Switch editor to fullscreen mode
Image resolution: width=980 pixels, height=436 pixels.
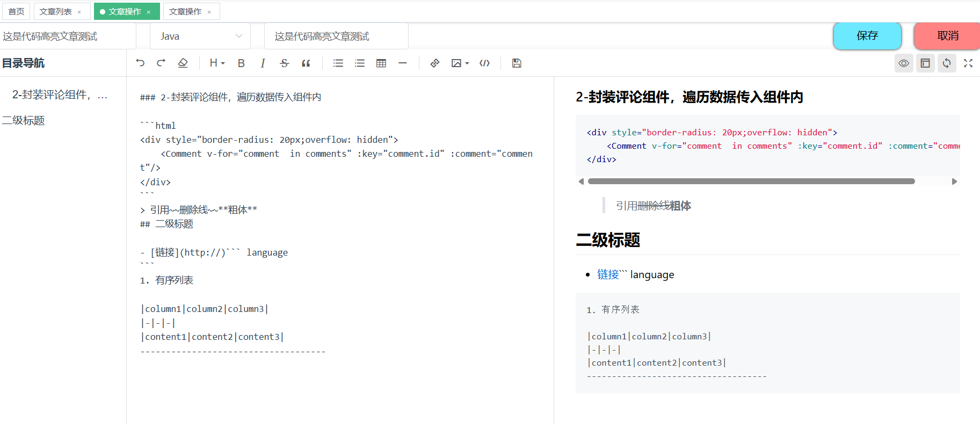pos(968,63)
